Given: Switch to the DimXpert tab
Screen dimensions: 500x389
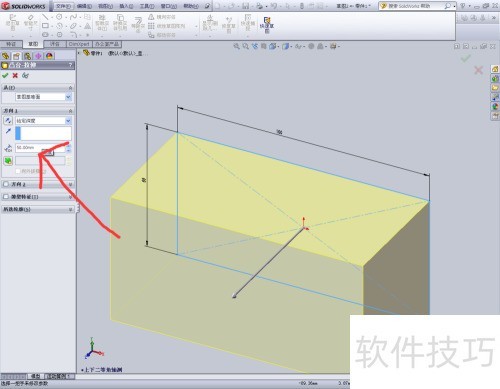Looking at the screenshot, I should 79,44.
